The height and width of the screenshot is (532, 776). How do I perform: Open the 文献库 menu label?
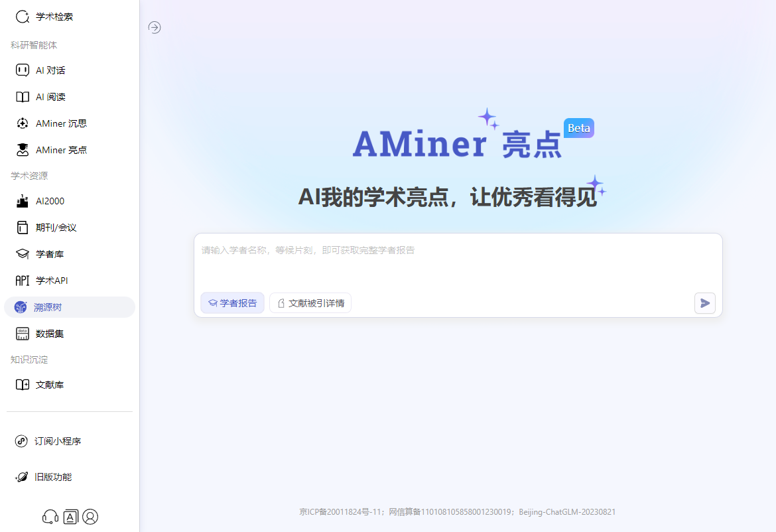pos(50,385)
